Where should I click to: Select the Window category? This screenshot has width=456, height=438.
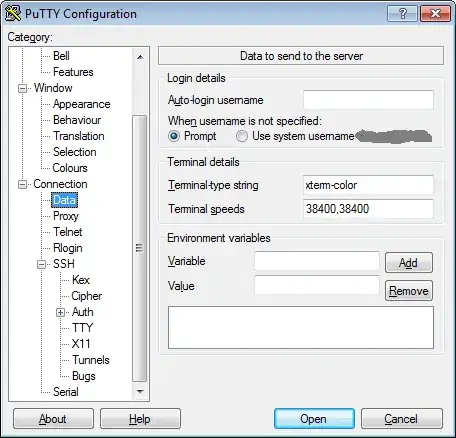coord(53,88)
